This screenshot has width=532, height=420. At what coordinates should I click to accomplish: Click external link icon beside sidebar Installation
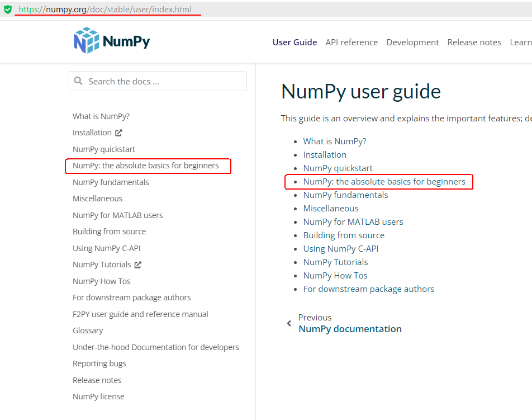click(x=118, y=133)
